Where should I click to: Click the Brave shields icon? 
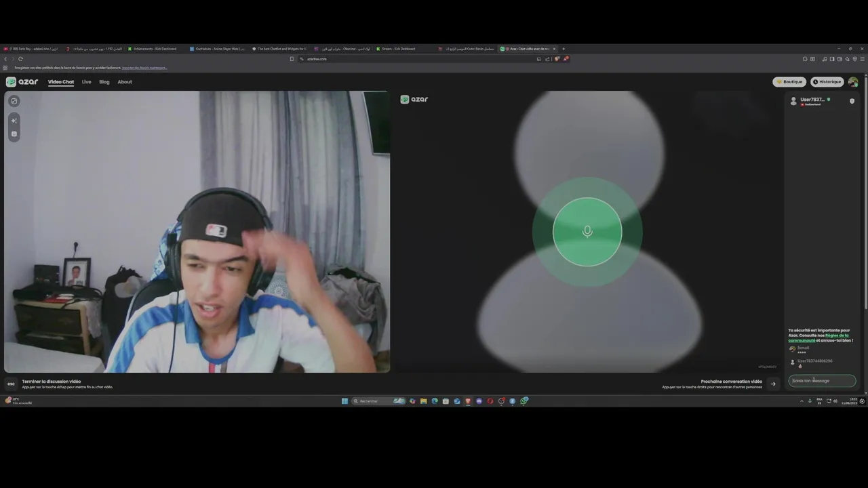(x=557, y=59)
